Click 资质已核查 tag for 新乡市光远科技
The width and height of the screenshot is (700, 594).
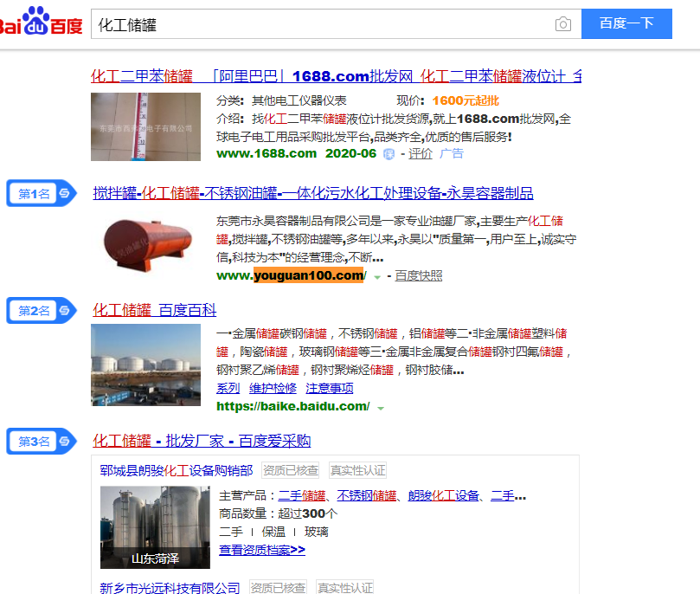pyautogui.click(x=278, y=587)
